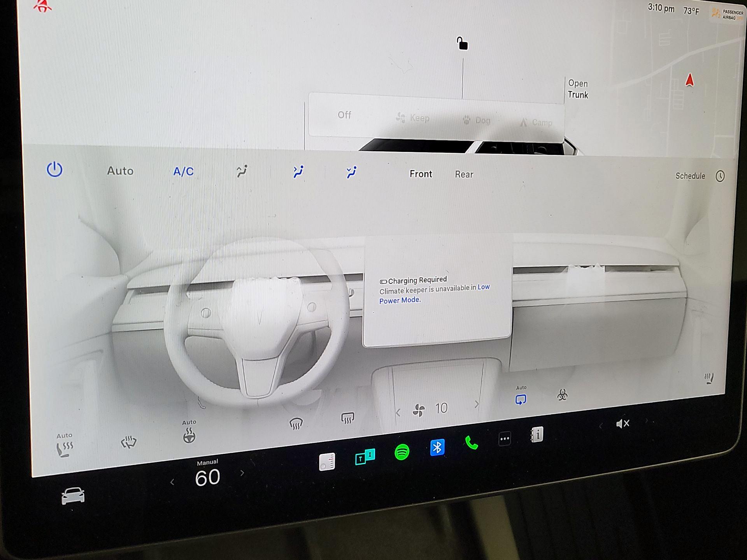
Task: Tap the passenger airbag indicator
Action: pyautogui.click(x=728, y=15)
